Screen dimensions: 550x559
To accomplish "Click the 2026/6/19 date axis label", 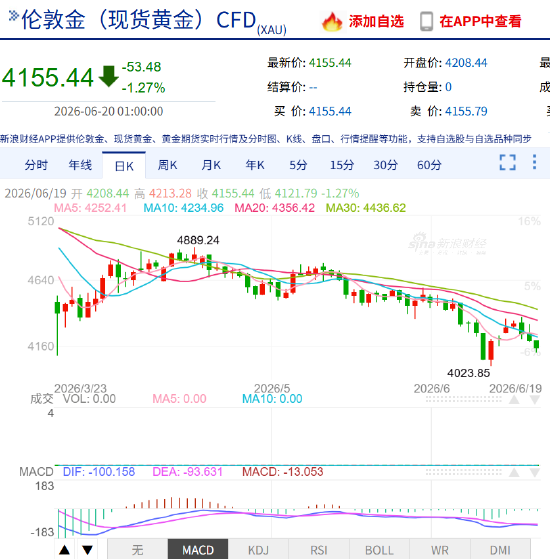I will [515, 388].
